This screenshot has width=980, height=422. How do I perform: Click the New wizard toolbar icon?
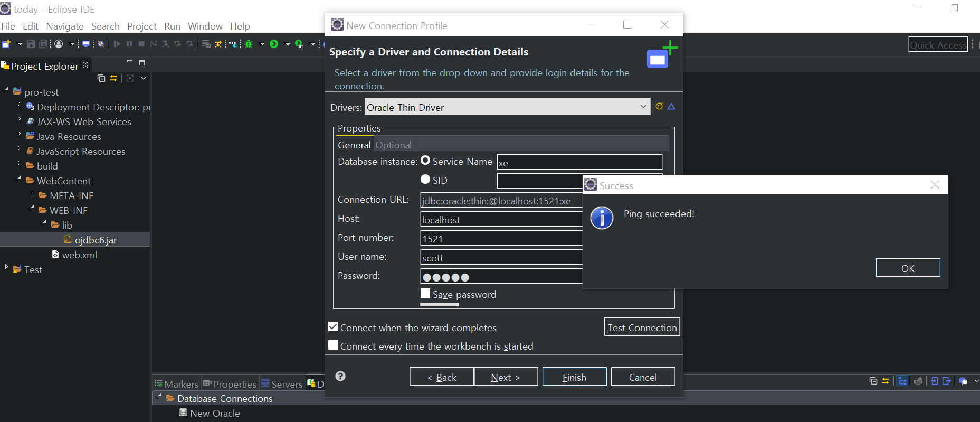click(6, 44)
